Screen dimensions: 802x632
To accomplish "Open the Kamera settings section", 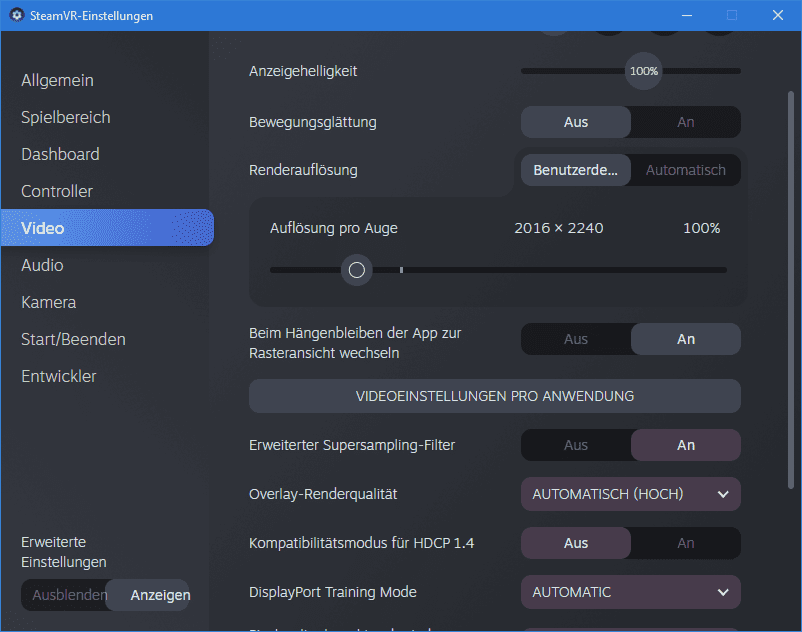I will pyautogui.click(x=49, y=302).
